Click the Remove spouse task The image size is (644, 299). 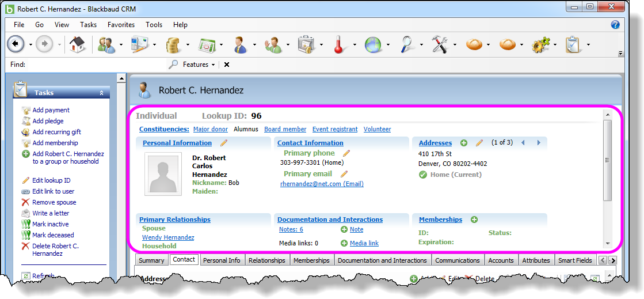coord(54,202)
